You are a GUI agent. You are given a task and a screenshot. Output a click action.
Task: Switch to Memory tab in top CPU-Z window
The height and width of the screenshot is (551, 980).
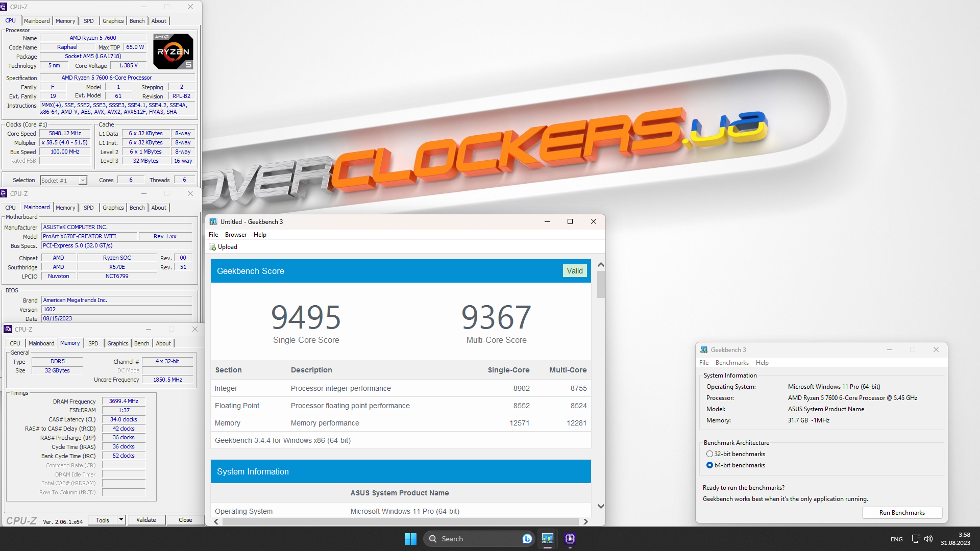pyautogui.click(x=65, y=21)
